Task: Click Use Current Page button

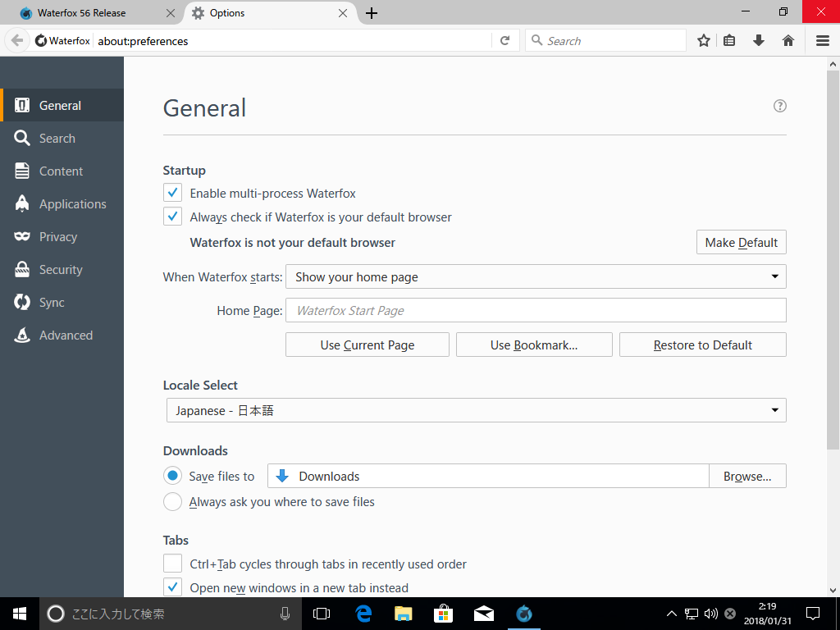Action: (x=367, y=345)
